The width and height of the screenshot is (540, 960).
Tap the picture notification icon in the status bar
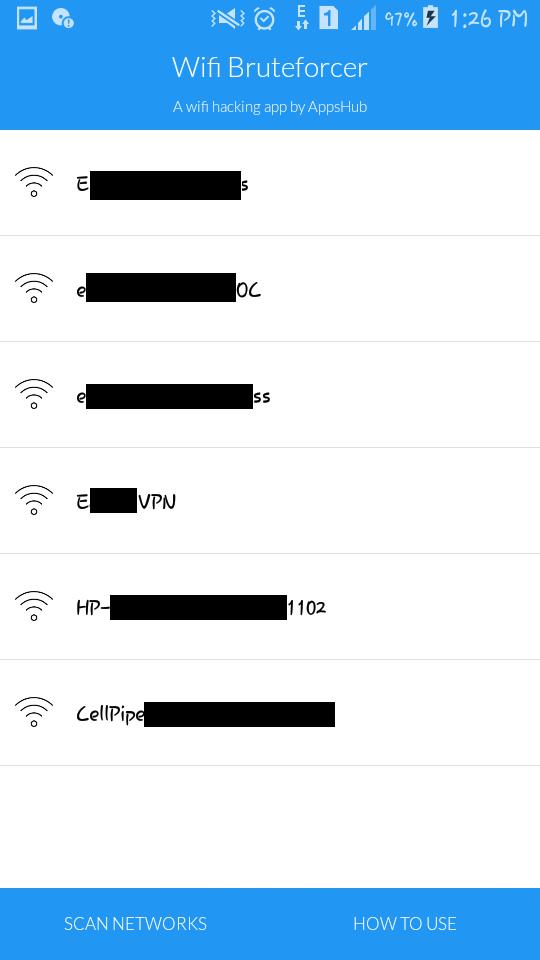(27, 18)
